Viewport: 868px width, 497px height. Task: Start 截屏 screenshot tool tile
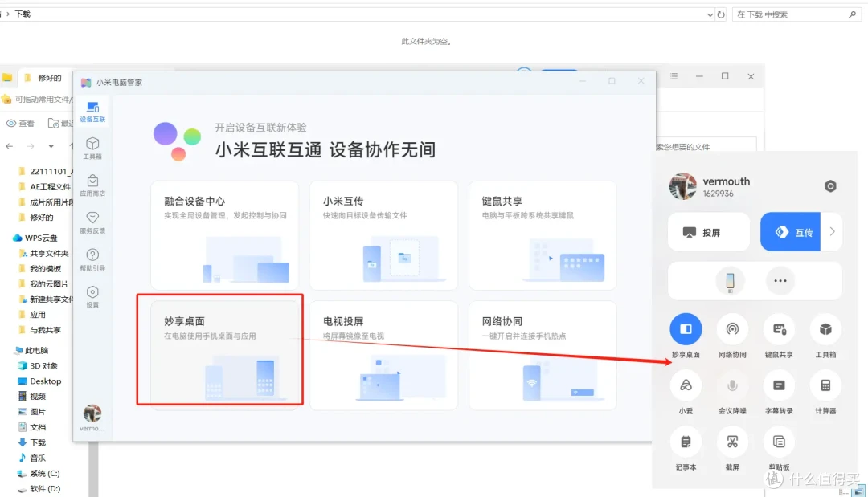click(x=732, y=442)
